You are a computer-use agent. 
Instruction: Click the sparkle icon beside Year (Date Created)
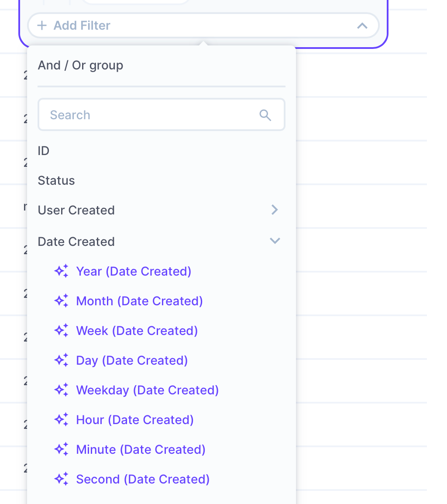(61, 271)
